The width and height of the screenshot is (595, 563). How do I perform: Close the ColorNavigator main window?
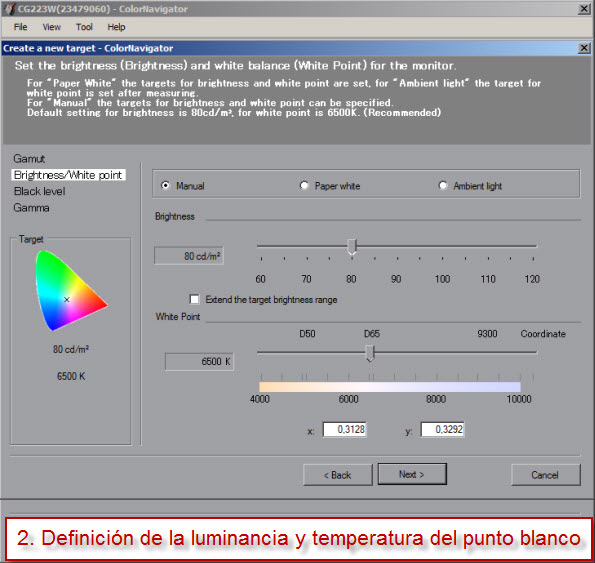click(584, 9)
